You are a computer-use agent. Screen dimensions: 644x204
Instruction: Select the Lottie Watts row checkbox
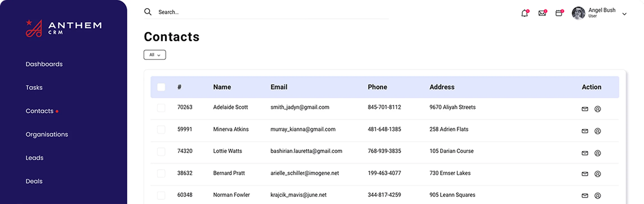click(x=161, y=152)
